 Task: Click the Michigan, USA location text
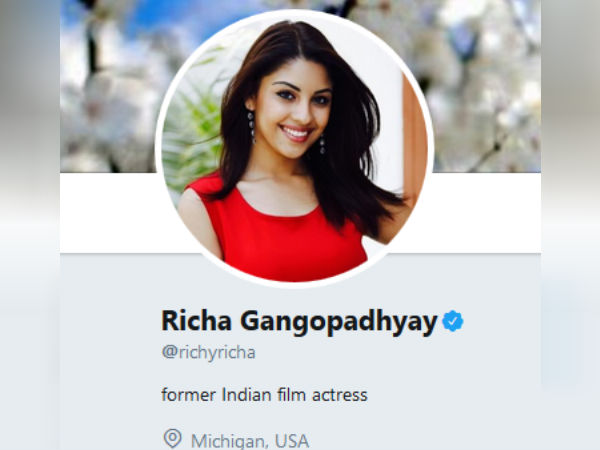tap(250, 441)
